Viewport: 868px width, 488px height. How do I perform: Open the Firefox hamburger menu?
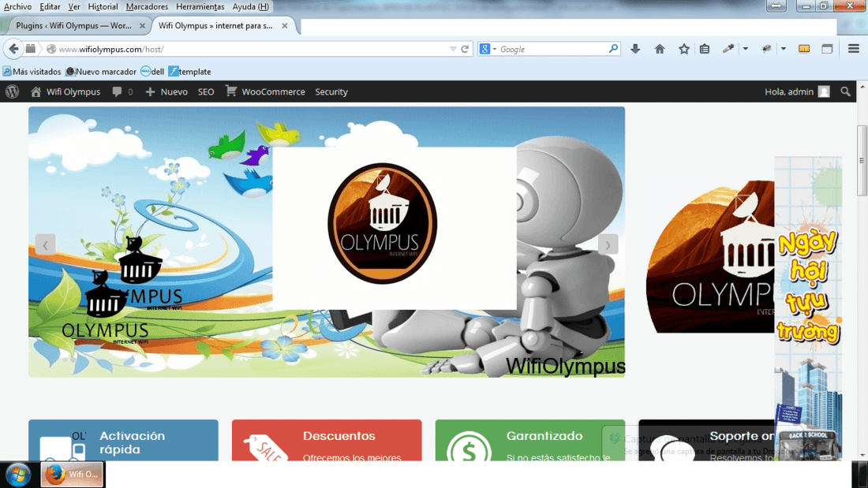[x=853, y=49]
